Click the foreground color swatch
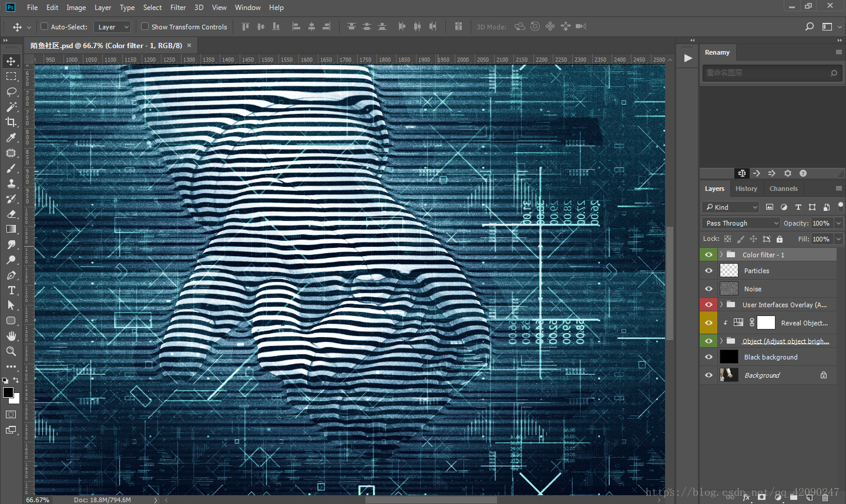846x504 pixels. [8, 392]
